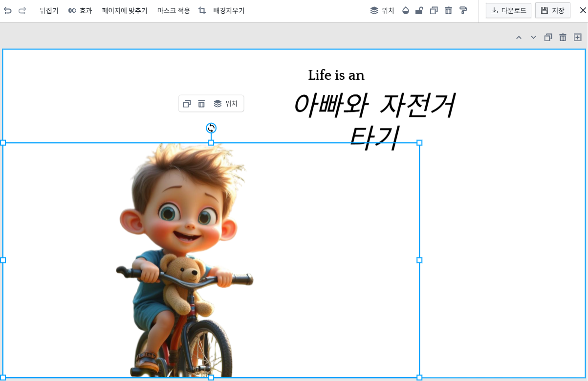This screenshot has height=381, width=588.
Task: Delete the page using the page trash icon
Action: [x=563, y=37]
